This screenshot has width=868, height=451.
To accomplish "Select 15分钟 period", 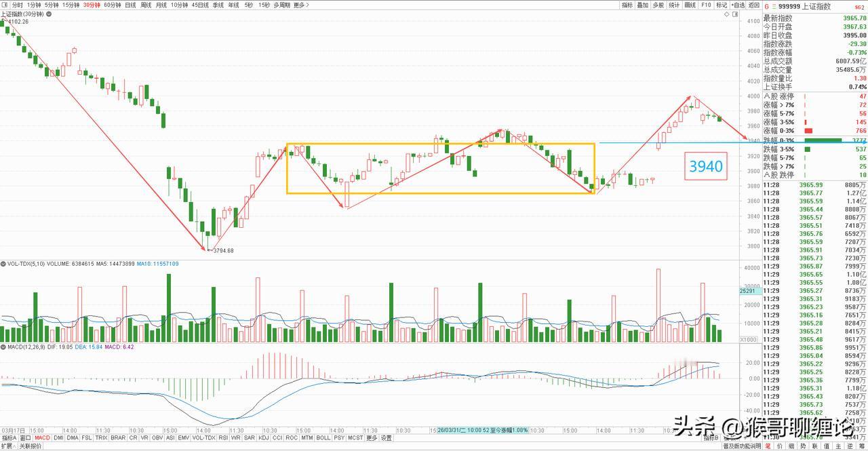I will 71,5.
